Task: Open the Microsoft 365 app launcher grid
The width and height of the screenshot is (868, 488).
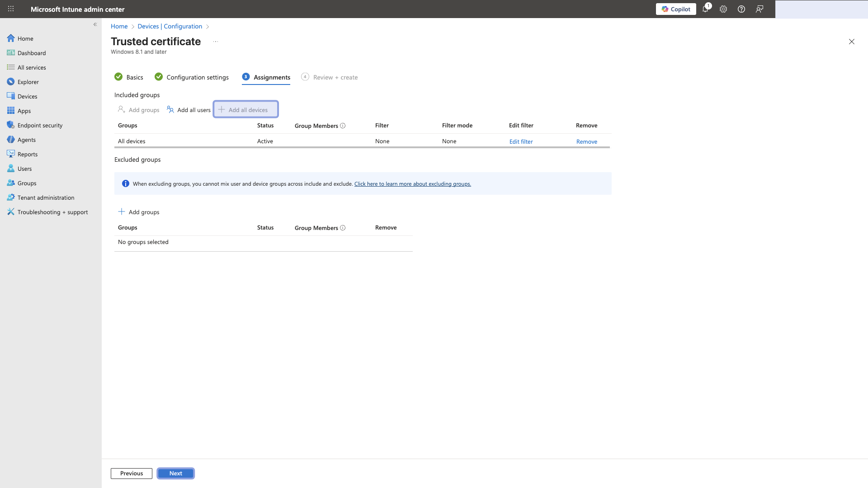Action: click(10, 9)
